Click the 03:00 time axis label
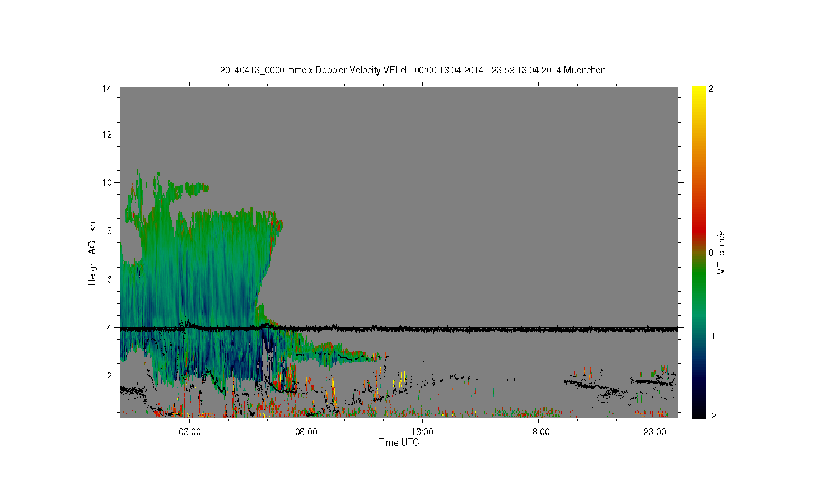This screenshot has height=504, width=840. coord(190,432)
